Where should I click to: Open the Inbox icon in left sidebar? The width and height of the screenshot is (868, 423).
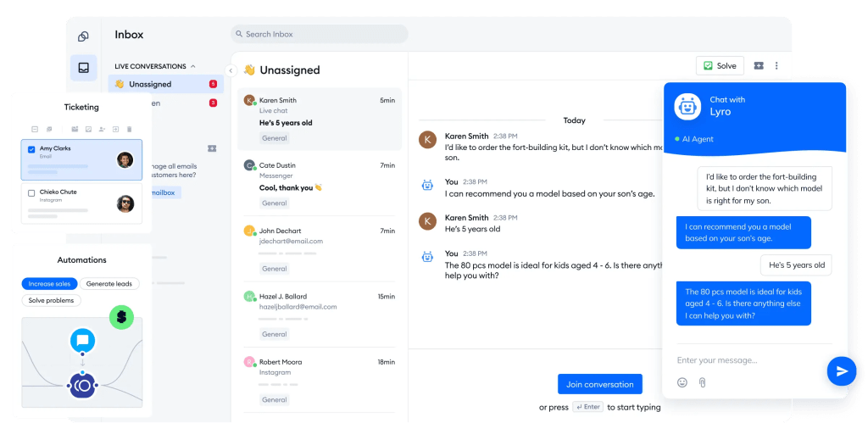coord(83,68)
